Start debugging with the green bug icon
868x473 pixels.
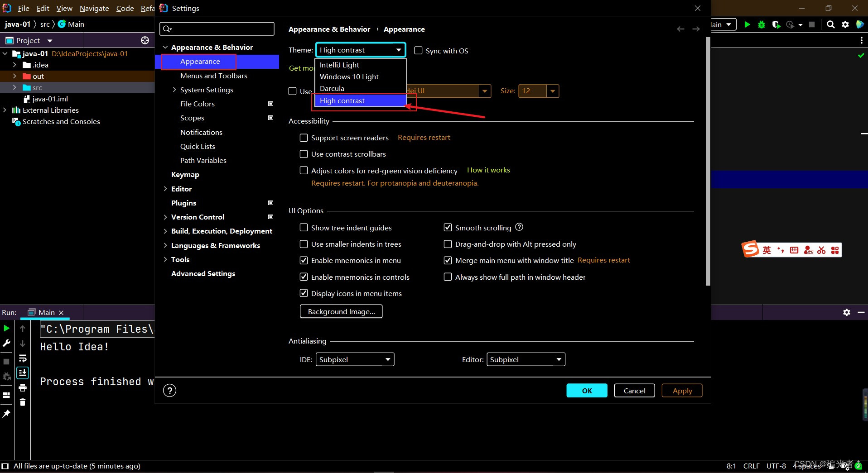click(762, 24)
